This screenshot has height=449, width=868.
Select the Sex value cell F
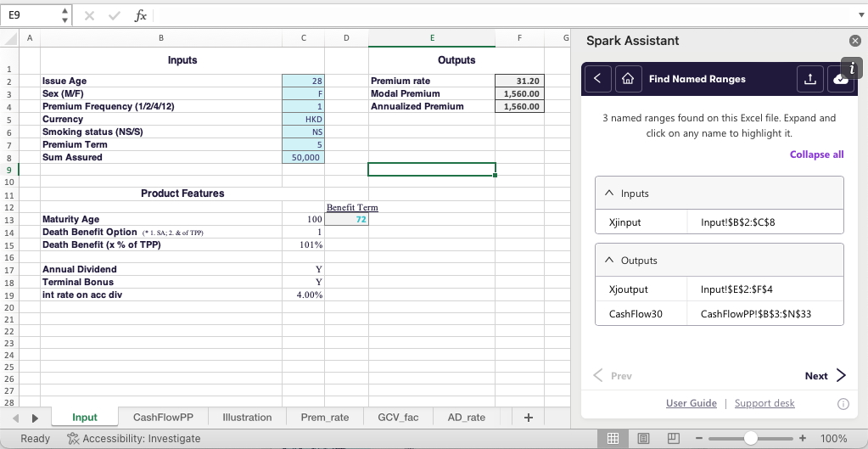[303, 93]
